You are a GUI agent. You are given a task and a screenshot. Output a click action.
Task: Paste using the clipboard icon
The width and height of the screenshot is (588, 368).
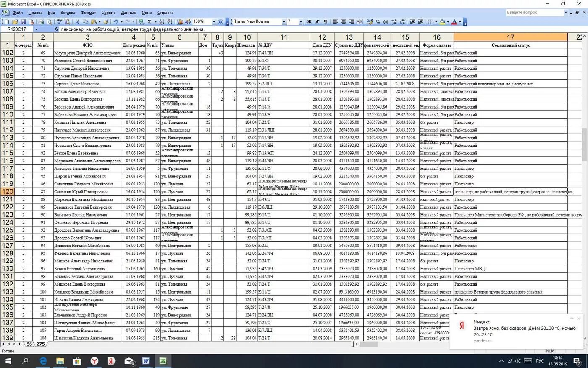point(94,21)
